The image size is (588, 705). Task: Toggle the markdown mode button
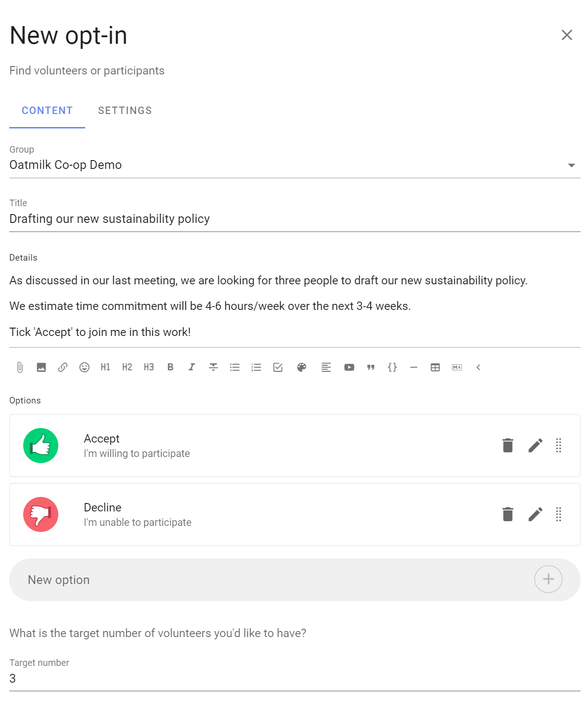pyautogui.click(x=457, y=367)
